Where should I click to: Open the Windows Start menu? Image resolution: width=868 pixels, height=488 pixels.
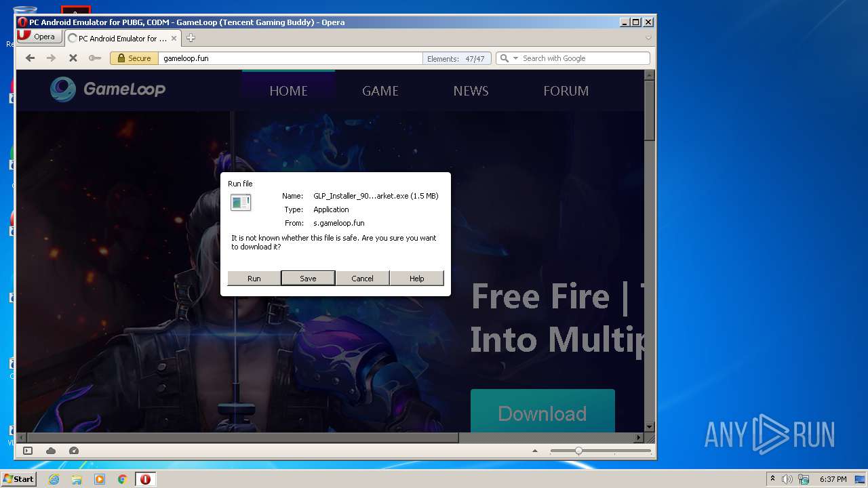point(18,479)
